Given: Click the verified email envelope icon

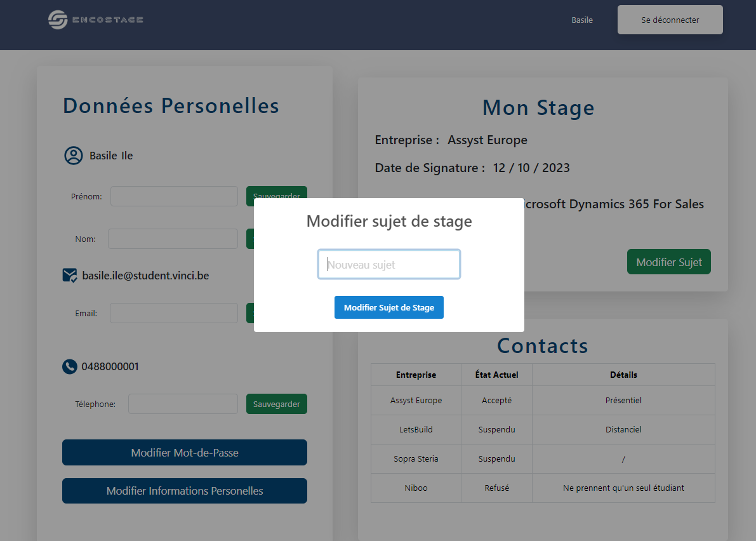Looking at the screenshot, I should 70,276.
